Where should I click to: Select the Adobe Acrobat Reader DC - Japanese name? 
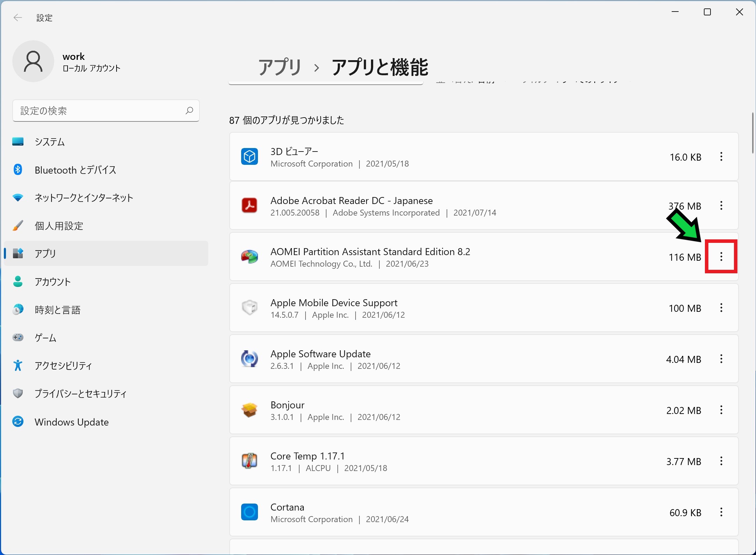[351, 201]
